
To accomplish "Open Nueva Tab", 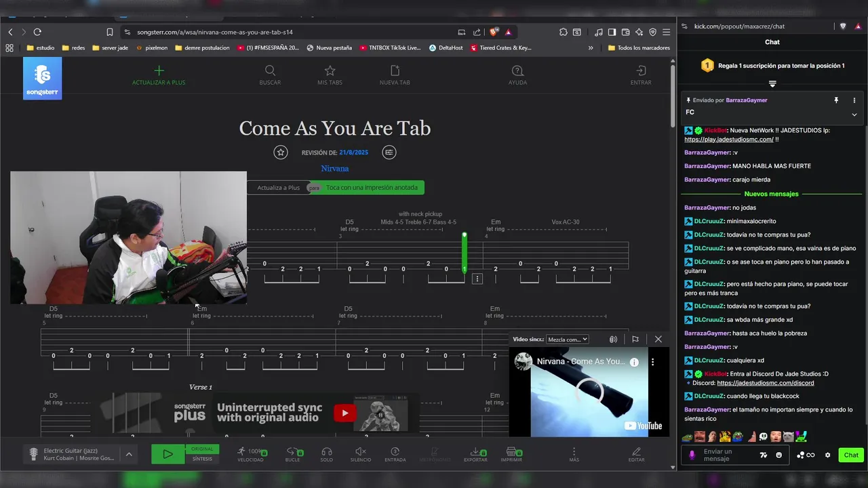I will tap(395, 75).
